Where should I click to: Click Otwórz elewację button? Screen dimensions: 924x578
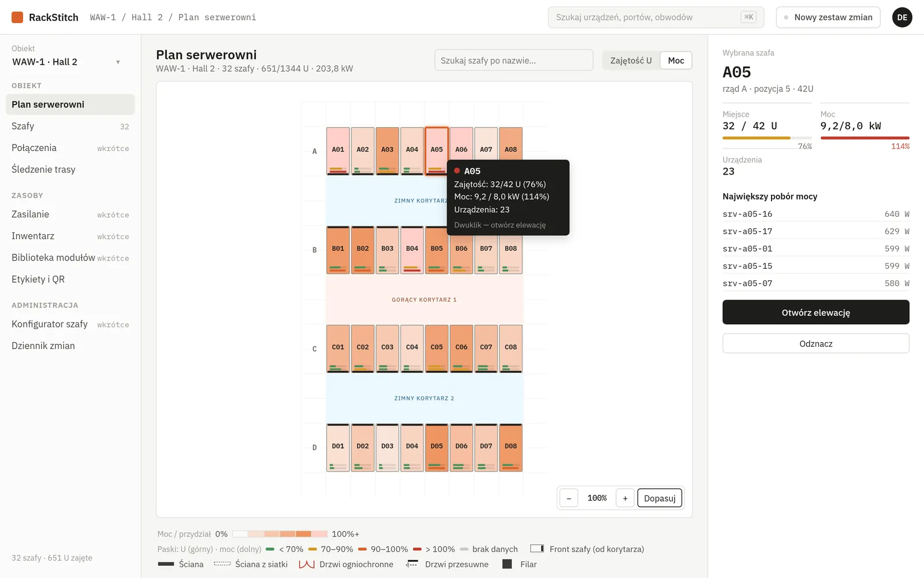click(815, 312)
